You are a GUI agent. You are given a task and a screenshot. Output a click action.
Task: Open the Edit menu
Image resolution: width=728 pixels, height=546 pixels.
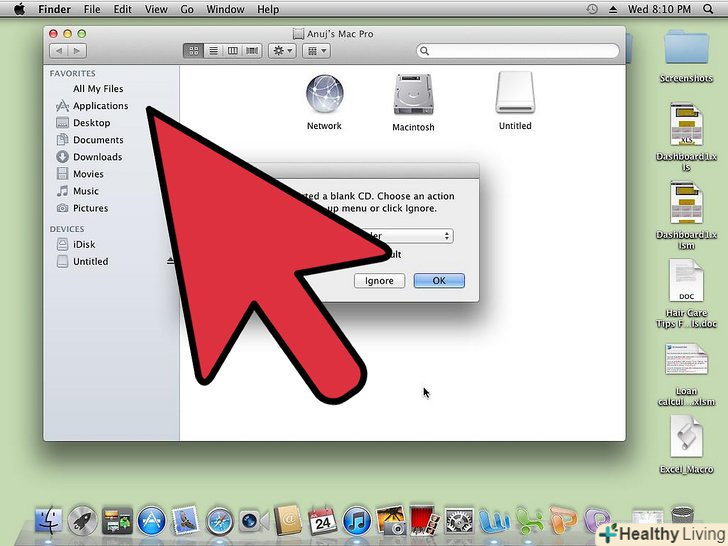(x=123, y=9)
